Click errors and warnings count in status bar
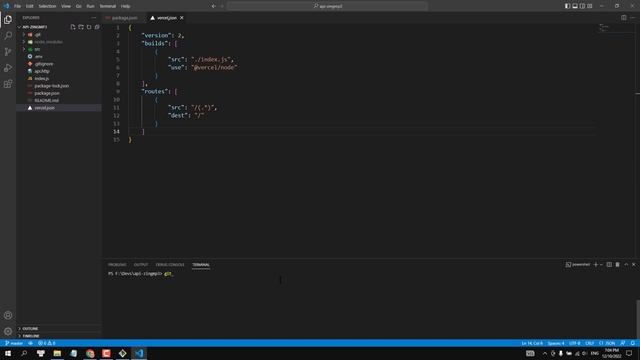This screenshot has width=640, height=360. tap(47, 343)
